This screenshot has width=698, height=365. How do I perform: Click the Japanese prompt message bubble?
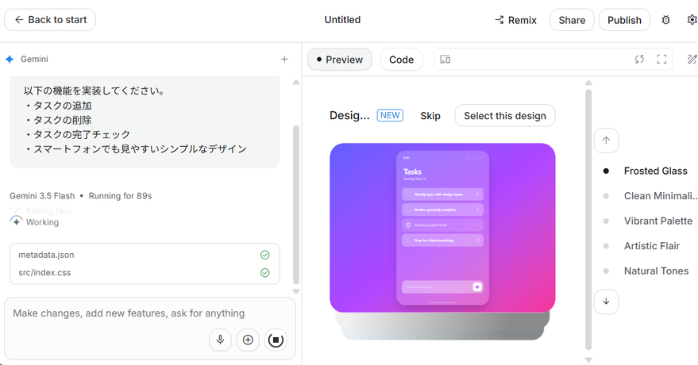pyautogui.click(x=145, y=121)
